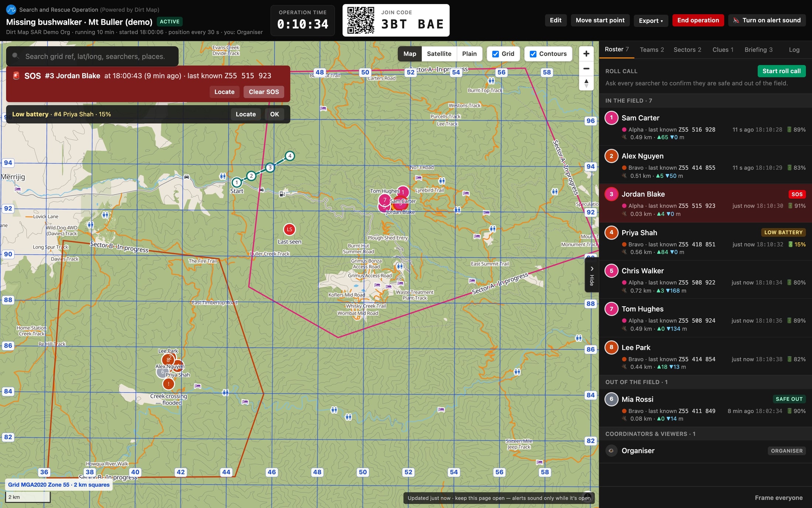Image resolution: width=812 pixels, height=508 pixels.
Task: Open the Teams tab
Action: pos(652,50)
